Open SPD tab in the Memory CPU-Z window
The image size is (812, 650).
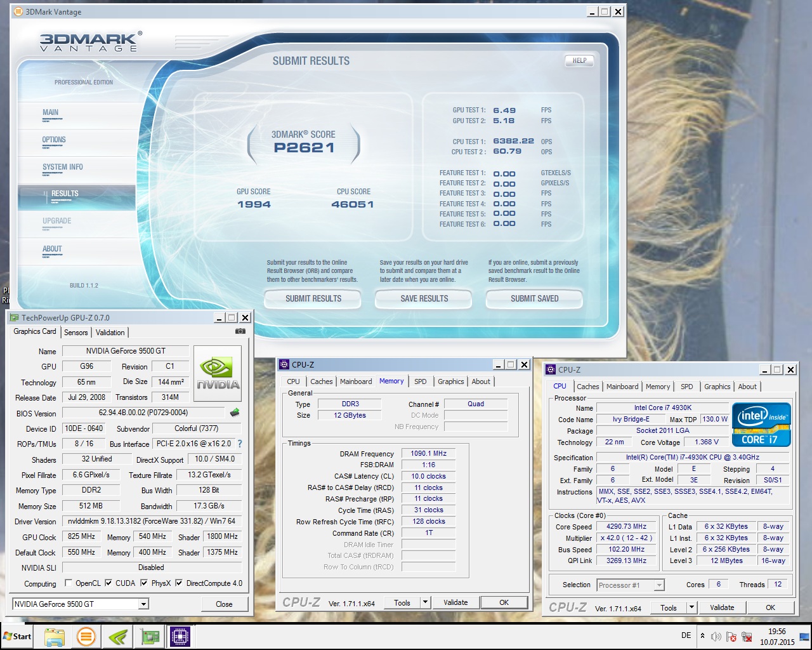[x=421, y=381]
